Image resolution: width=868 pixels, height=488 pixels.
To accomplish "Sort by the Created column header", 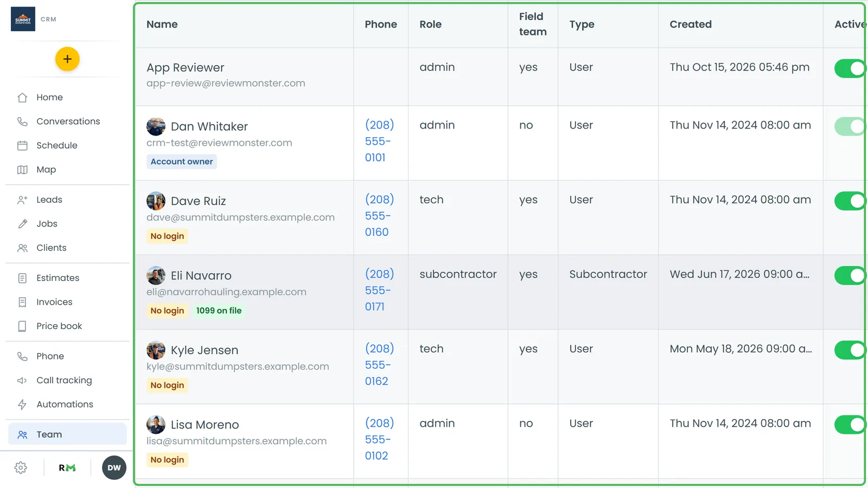I will pyautogui.click(x=691, y=24).
